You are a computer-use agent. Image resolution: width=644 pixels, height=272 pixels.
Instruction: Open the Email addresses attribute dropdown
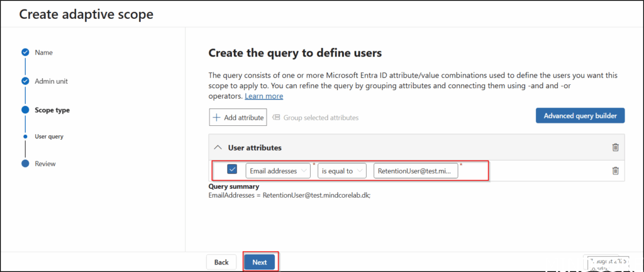278,170
